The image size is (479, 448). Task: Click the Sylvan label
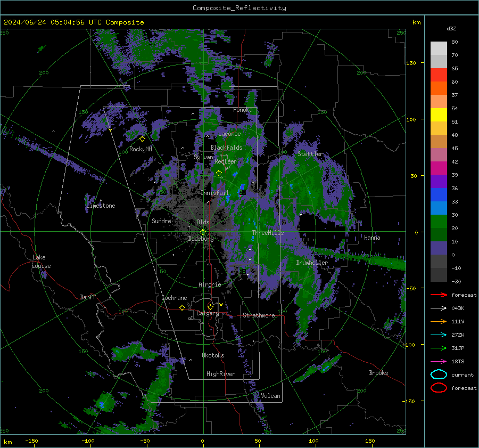click(x=203, y=157)
